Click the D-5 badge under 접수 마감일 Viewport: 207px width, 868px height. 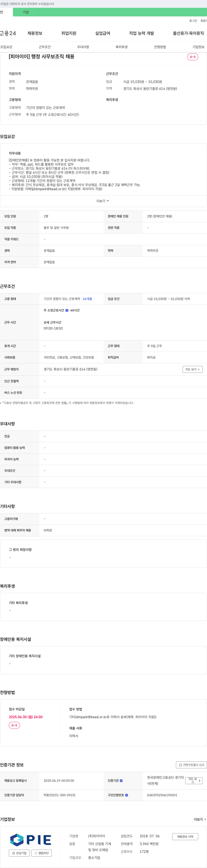point(14,726)
